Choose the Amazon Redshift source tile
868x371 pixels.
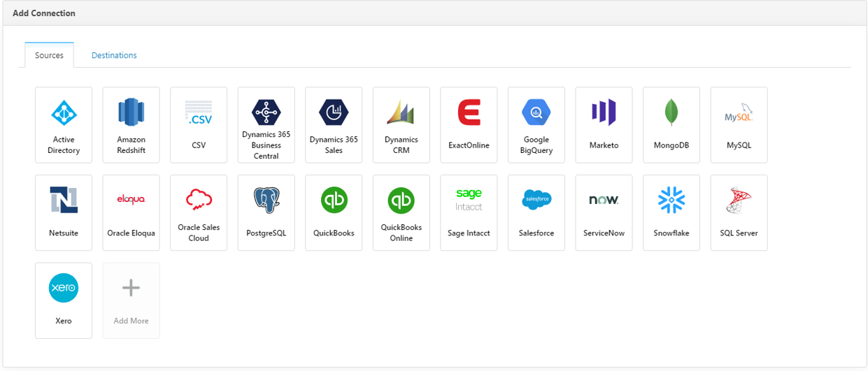[x=131, y=124]
